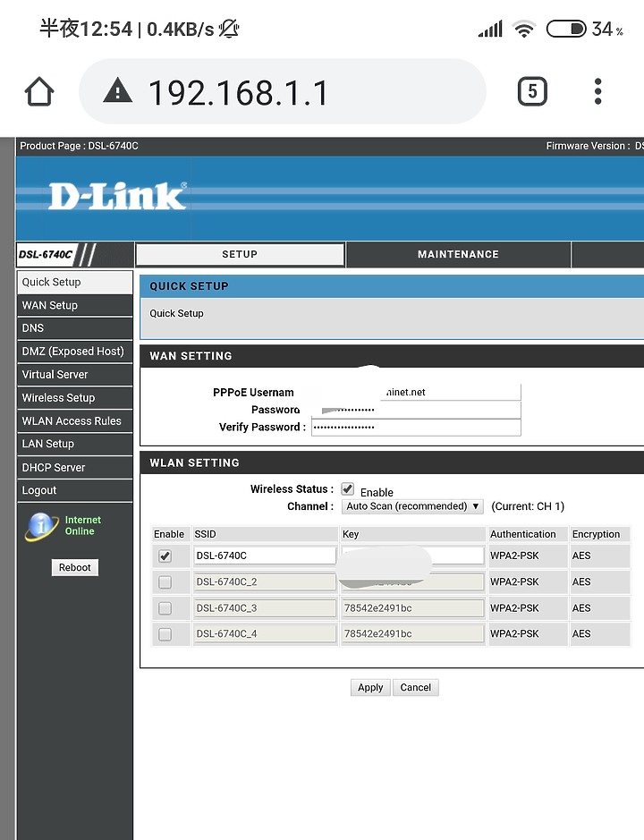This screenshot has height=840, width=644.
Task: Click Logout in sidebar
Action: (x=74, y=490)
